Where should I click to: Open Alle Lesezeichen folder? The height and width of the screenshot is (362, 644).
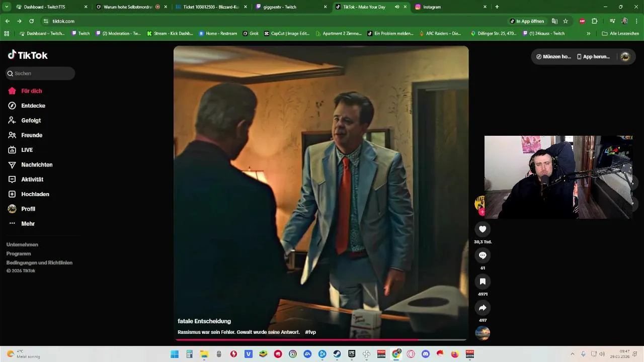620,34
